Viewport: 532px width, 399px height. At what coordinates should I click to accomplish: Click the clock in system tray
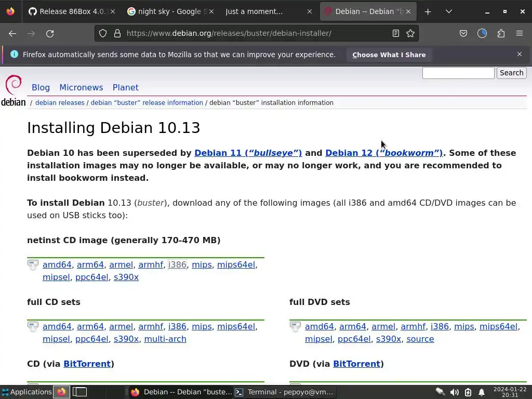510,392
